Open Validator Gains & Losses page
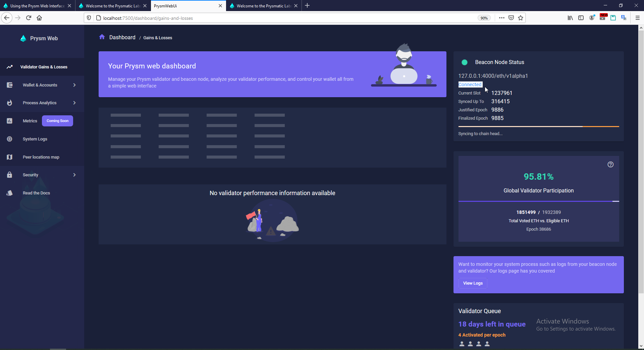The height and width of the screenshot is (350, 644). coord(42,67)
